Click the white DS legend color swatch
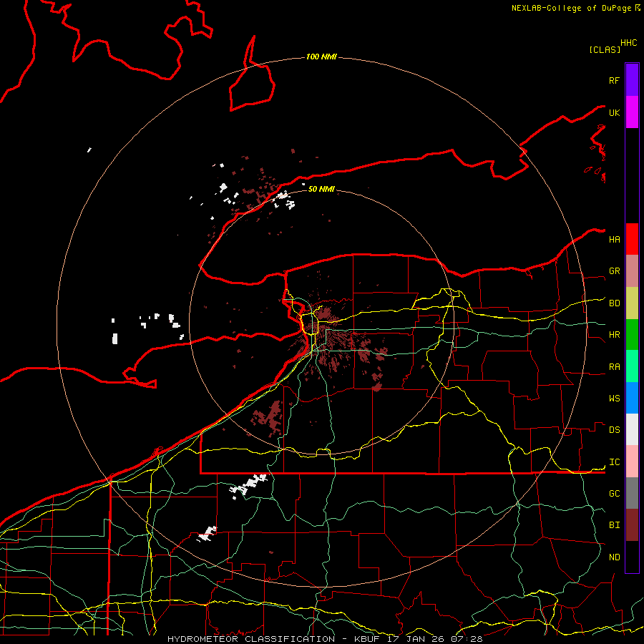This screenshot has width=644, height=644. pyautogui.click(x=632, y=429)
